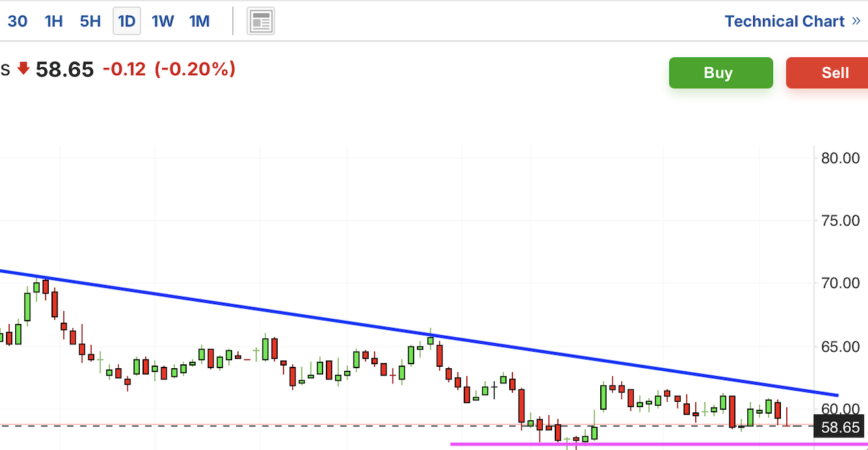
Task: Click the red Sell button
Action: (x=827, y=73)
